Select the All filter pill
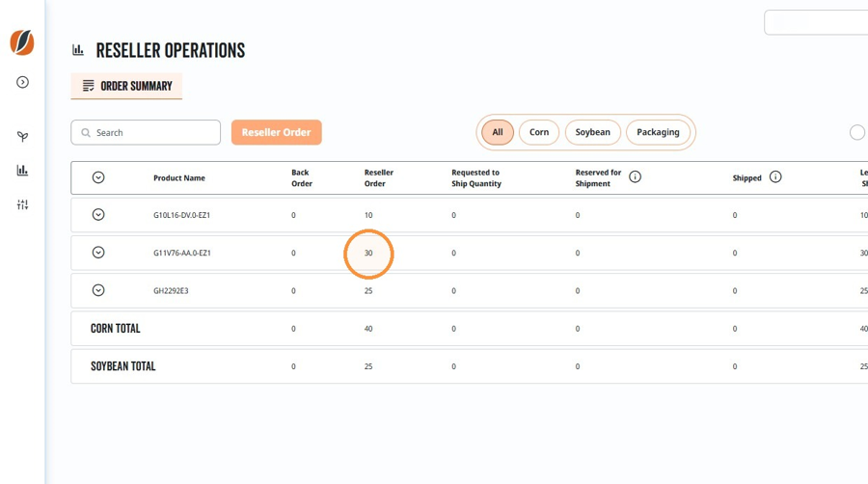 tap(498, 133)
